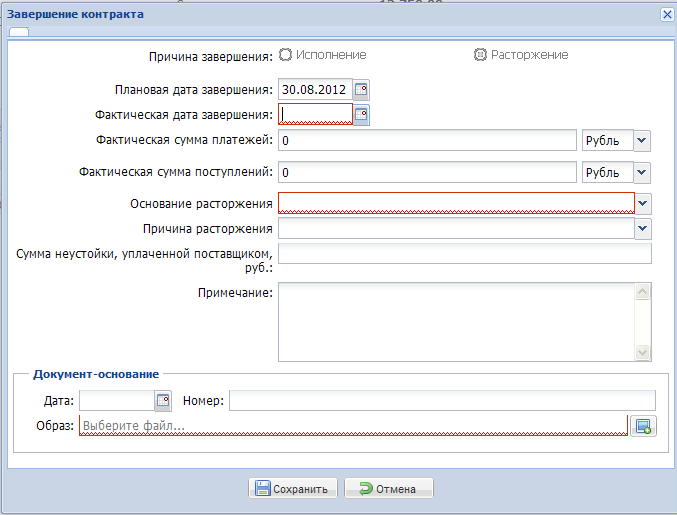
Task: Click the Отмена button
Action: point(389,488)
